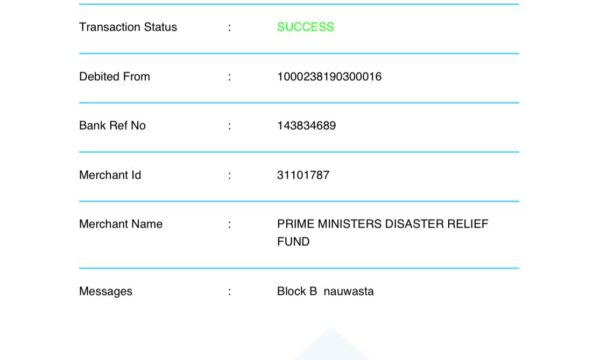Select account number 1000238190300016
600x360 pixels.
pyautogui.click(x=329, y=77)
